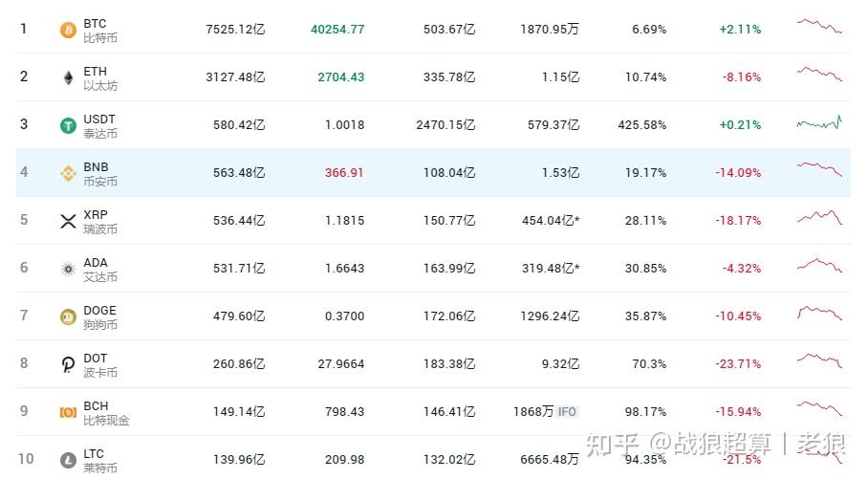The width and height of the screenshot is (868, 479).
Task: Click the BNB price 366.91
Action: pyautogui.click(x=344, y=173)
